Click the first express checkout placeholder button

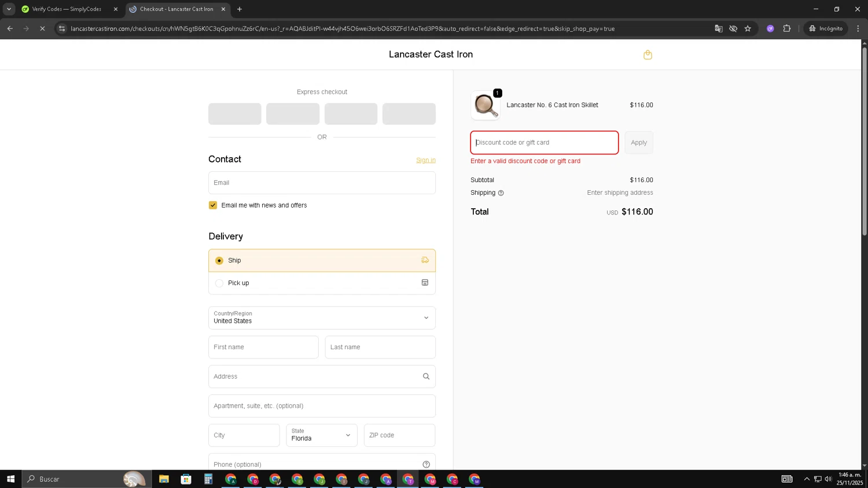tap(235, 114)
